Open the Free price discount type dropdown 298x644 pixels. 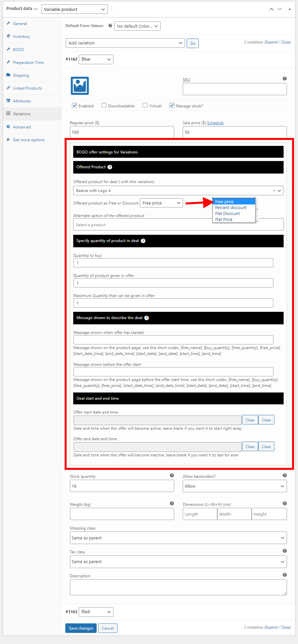click(x=162, y=203)
